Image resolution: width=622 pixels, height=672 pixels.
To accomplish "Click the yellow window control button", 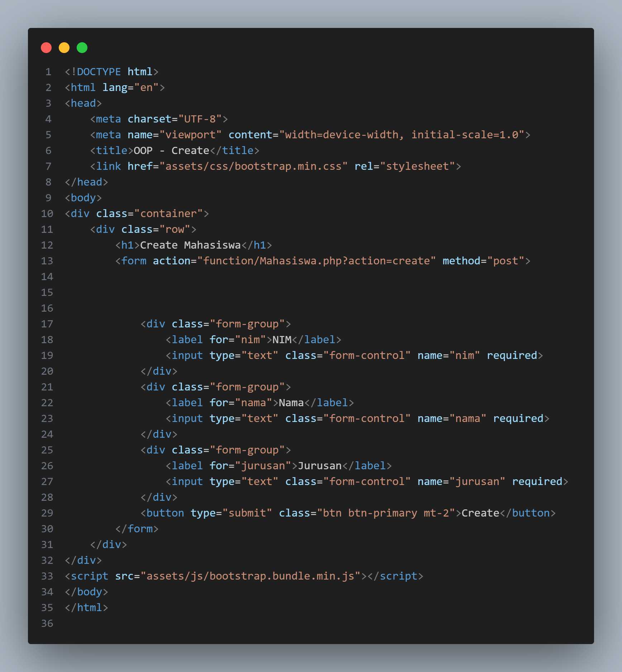I will point(64,47).
